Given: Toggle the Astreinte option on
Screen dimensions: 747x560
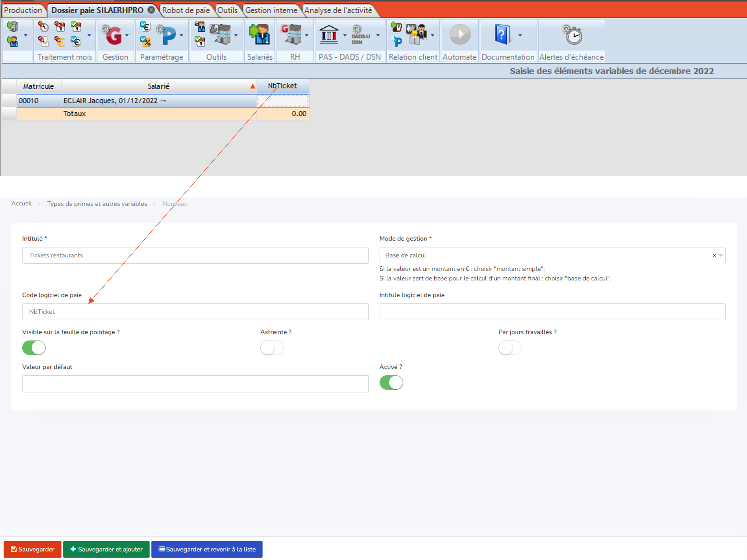Looking at the screenshot, I should (x=272, y=348).
